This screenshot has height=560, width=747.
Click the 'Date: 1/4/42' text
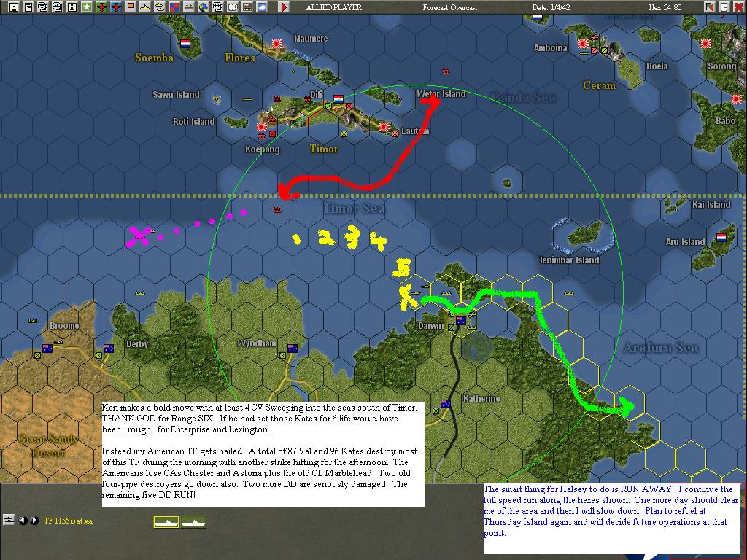[x=551, y=7]
